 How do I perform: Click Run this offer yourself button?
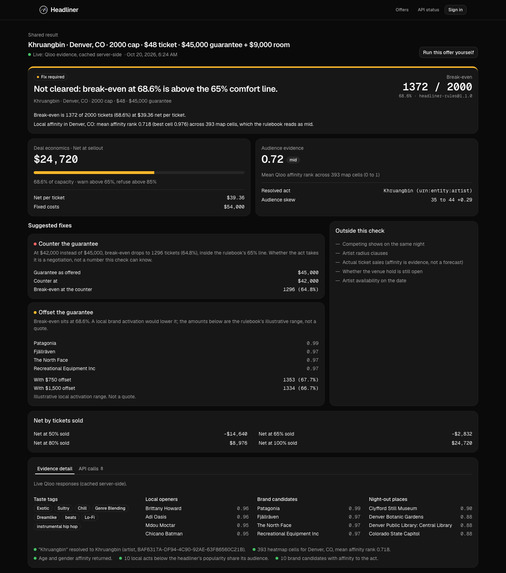tap(448, 52)
